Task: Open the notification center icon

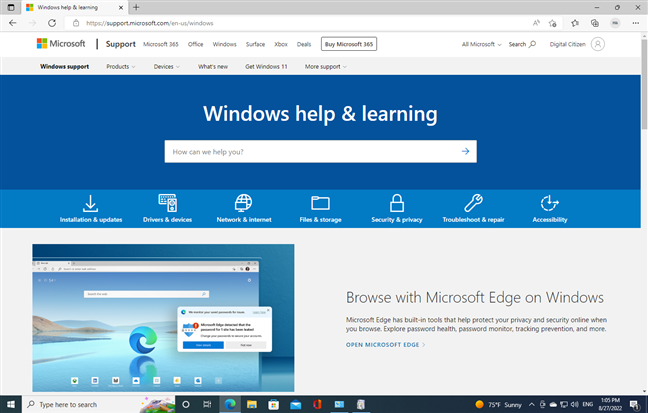Action: pos(634,404)
